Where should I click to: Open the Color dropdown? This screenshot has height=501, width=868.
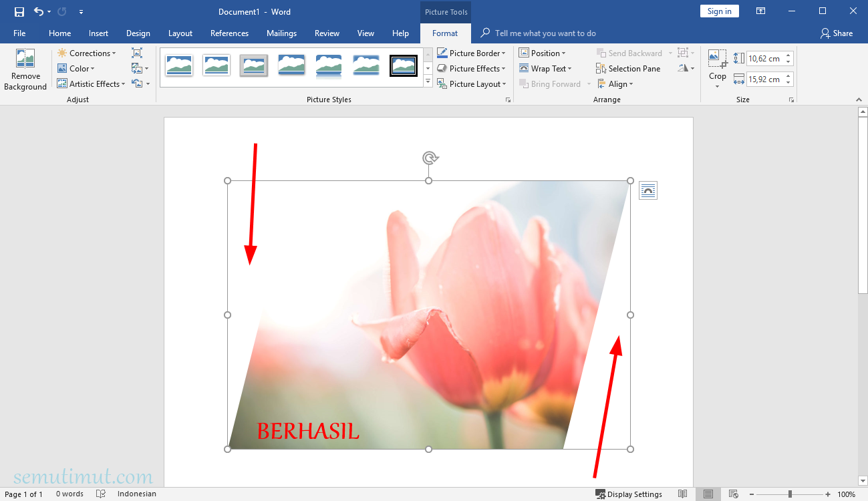coord(76,69)
